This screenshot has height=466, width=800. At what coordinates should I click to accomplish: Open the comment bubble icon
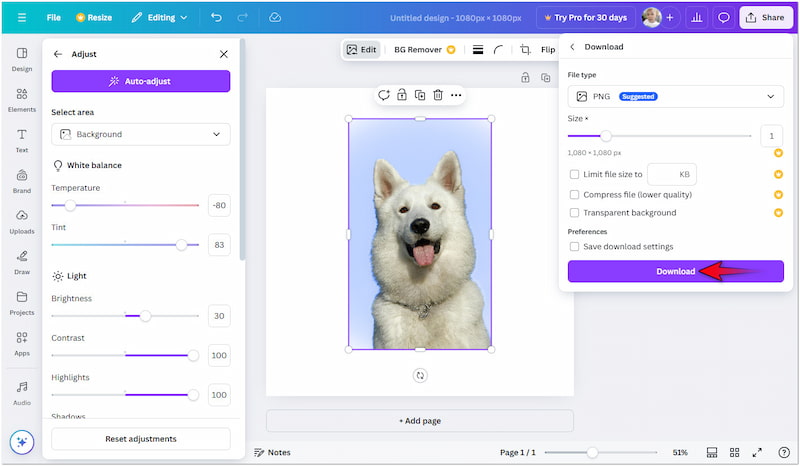coord(724,17)
